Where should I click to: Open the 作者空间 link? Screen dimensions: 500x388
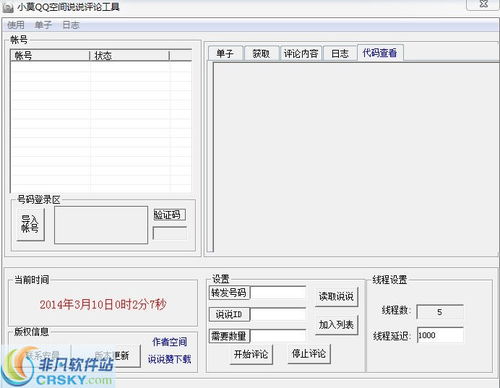(170, 342)
